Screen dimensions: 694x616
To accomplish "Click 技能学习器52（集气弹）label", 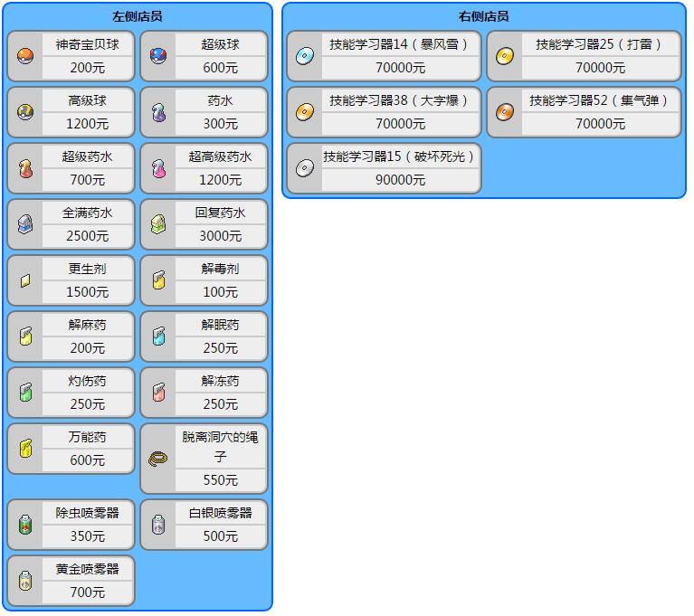I will click(x=600, y=100).
